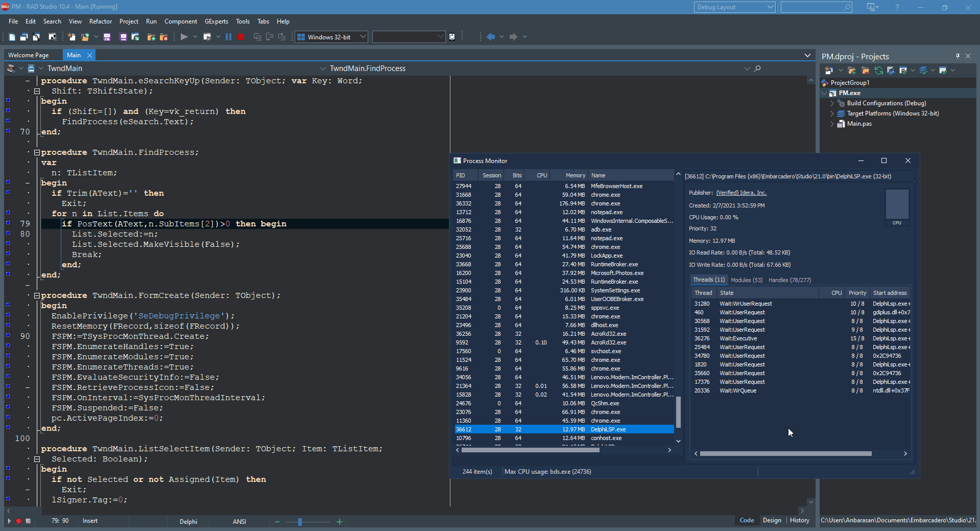This screenshot has width=980, height=531.
Task: Click the Forward navigation arrow
Action: click(x=513, y=37)
